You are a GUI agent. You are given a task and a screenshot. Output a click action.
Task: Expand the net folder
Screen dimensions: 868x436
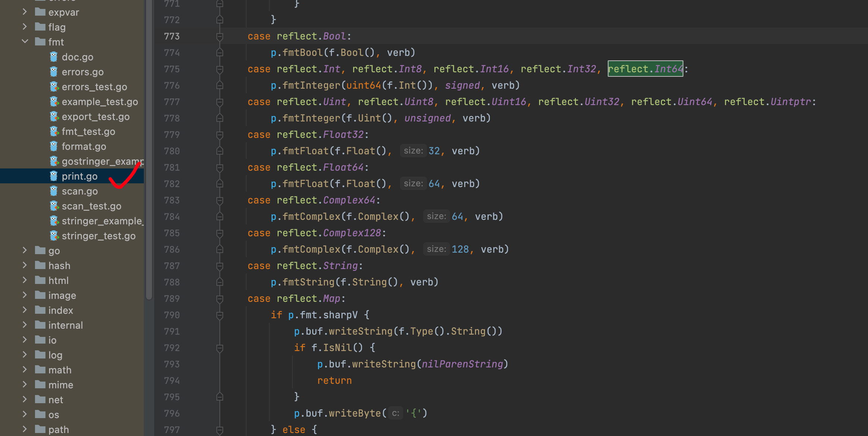point(25,399)
